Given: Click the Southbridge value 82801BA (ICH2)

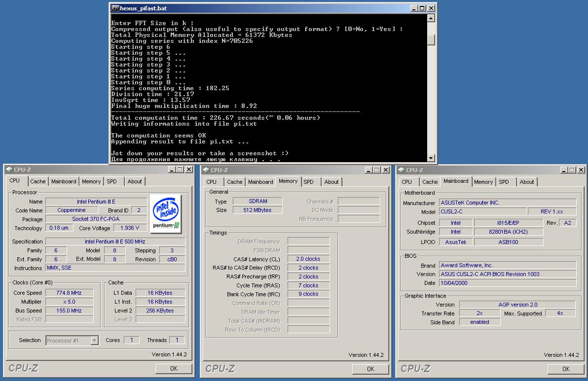Looking at the screenshot, I should (x=508, y=232).
